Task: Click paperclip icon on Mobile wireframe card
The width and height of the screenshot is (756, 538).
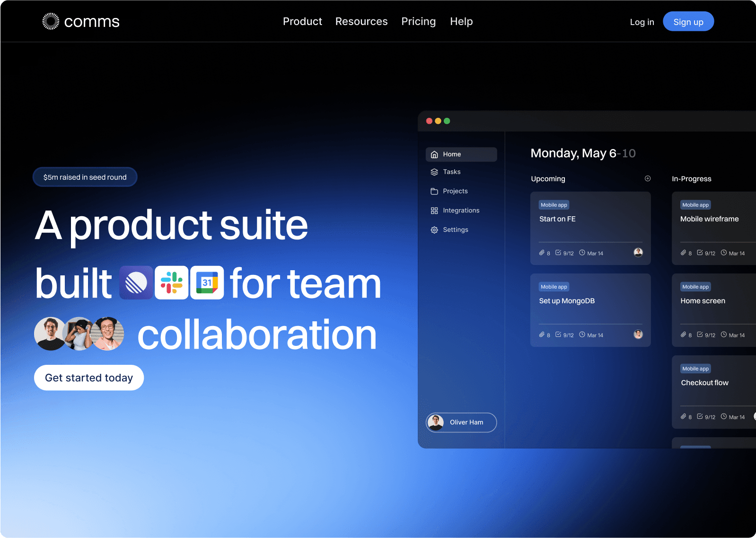Action: [683, 253]
